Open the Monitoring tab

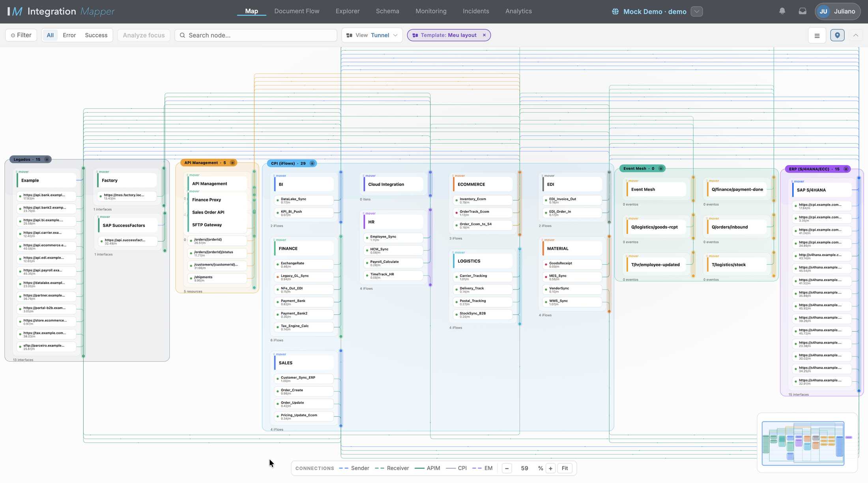tap(431, 11)
